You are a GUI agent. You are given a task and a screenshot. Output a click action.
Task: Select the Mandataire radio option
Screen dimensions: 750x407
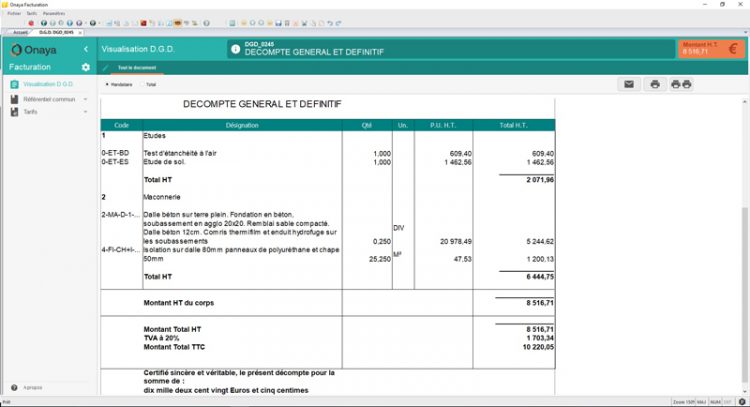pyautogui.click(x=108, y=85)
